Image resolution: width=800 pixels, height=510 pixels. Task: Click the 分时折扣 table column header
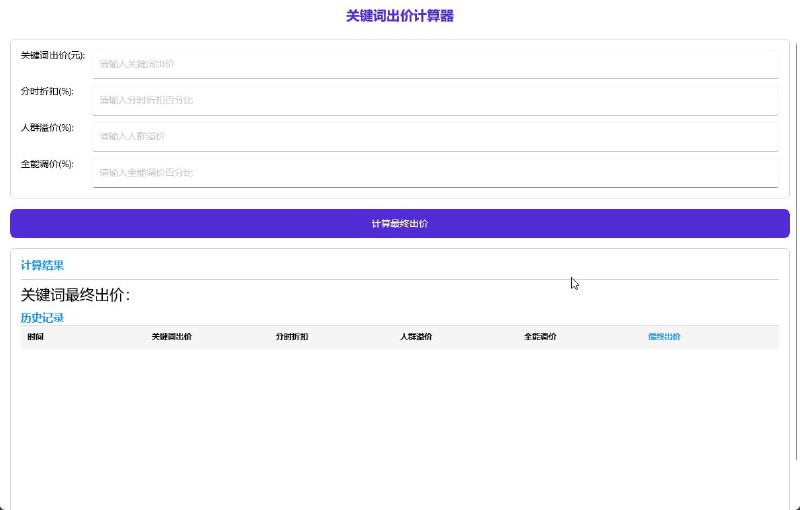(292, 337)
